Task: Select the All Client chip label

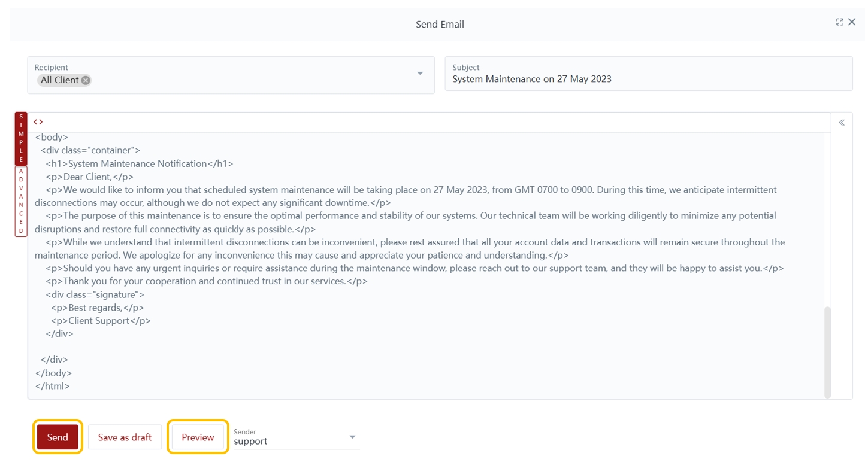Action: (59, 80)
